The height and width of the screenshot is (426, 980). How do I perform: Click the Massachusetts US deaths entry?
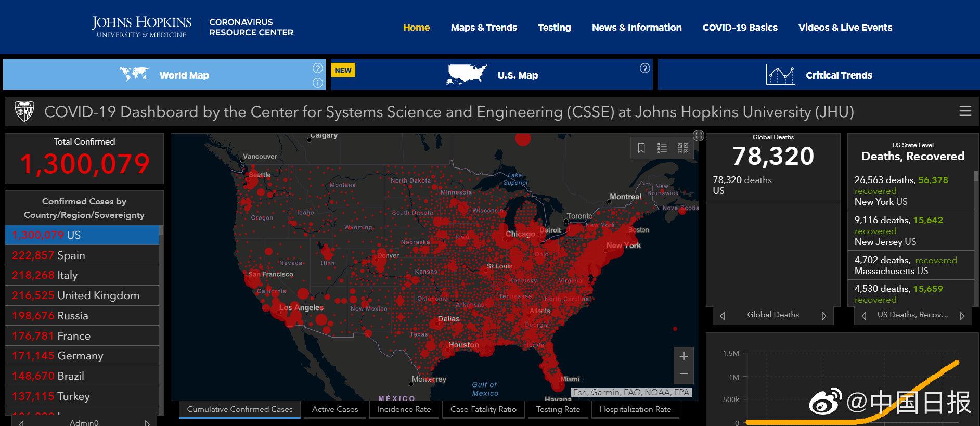click(911, 265)
